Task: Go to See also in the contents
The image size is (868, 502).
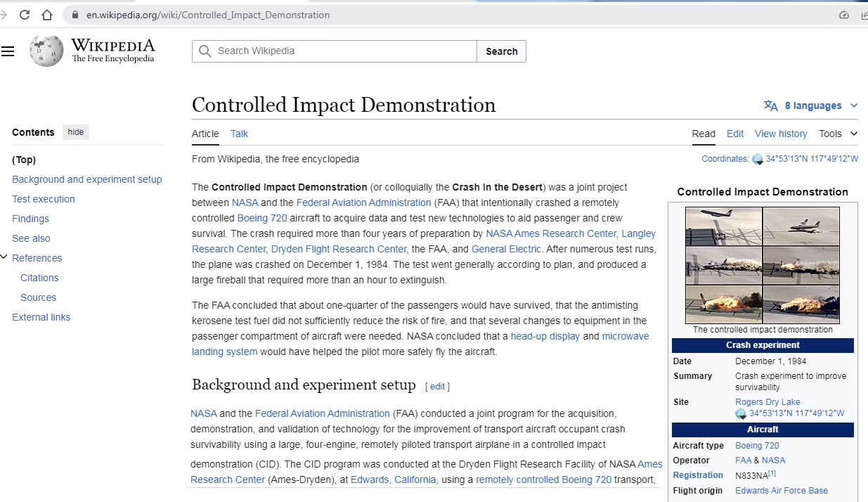Action: [x=31, y=238]
